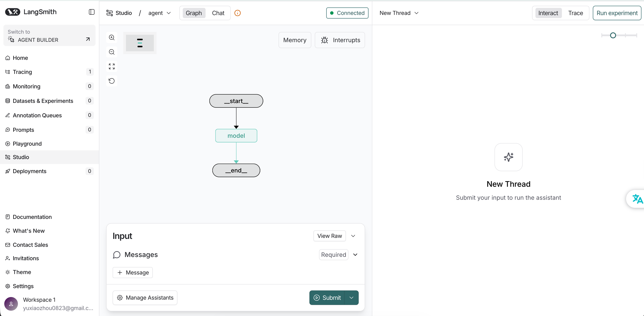Open Monitoring in the sidebar

[x=49, y=86]
